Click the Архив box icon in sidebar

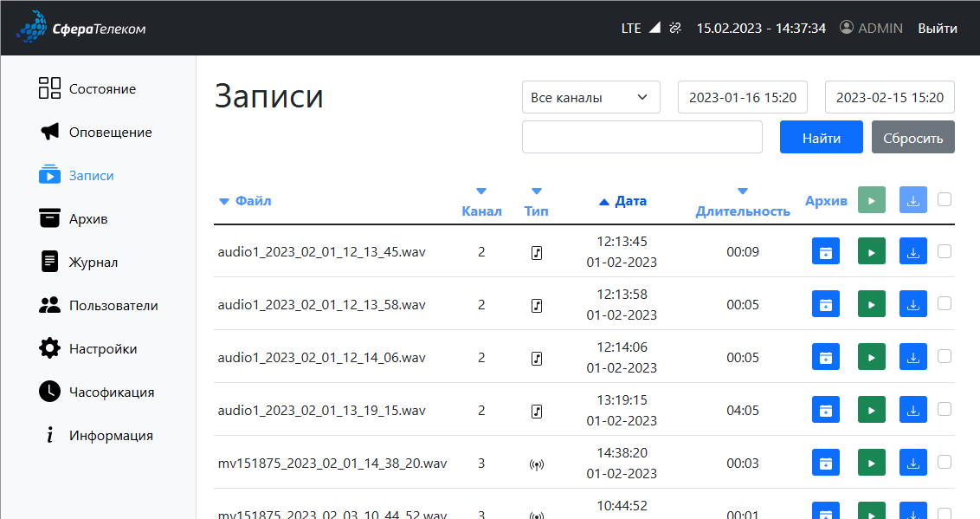tap(49, 218)
